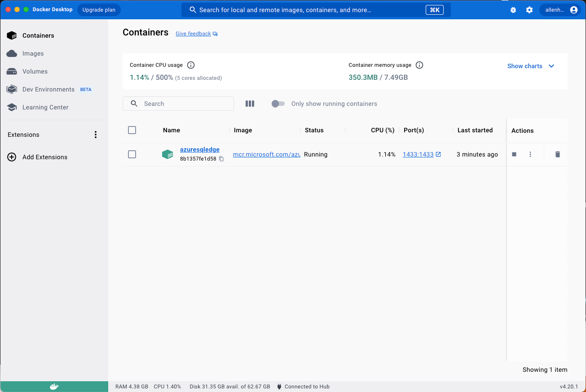586x392 pixels.
Task: Open the Learning Center in the sidebar
Action: (54, 107)
